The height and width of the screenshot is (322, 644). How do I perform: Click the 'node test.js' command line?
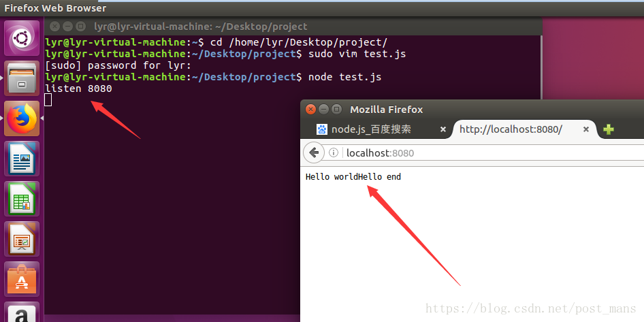(x=344, y=77)
